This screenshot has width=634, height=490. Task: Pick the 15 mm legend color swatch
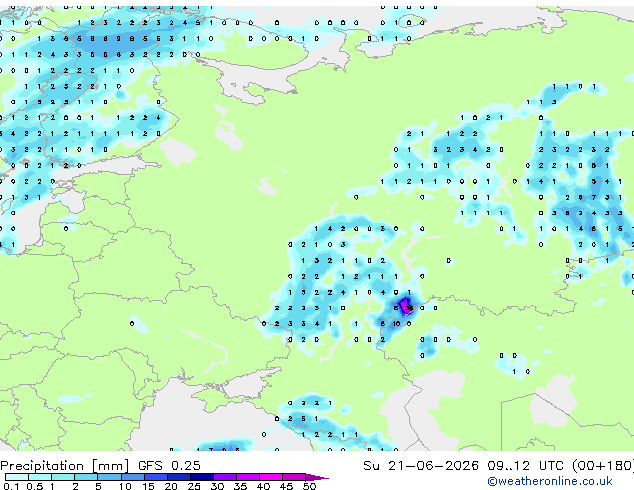click(155, 477)
